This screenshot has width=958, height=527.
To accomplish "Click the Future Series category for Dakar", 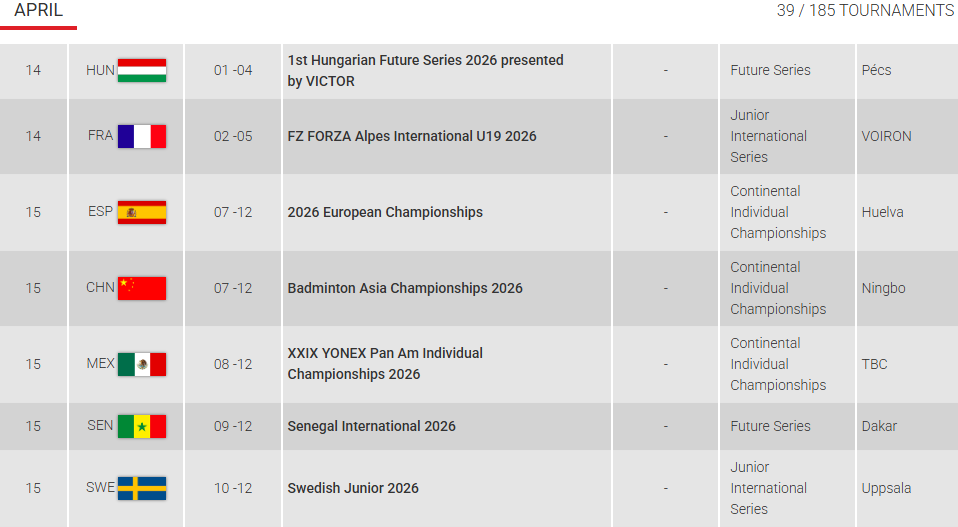I will (770, 426).
